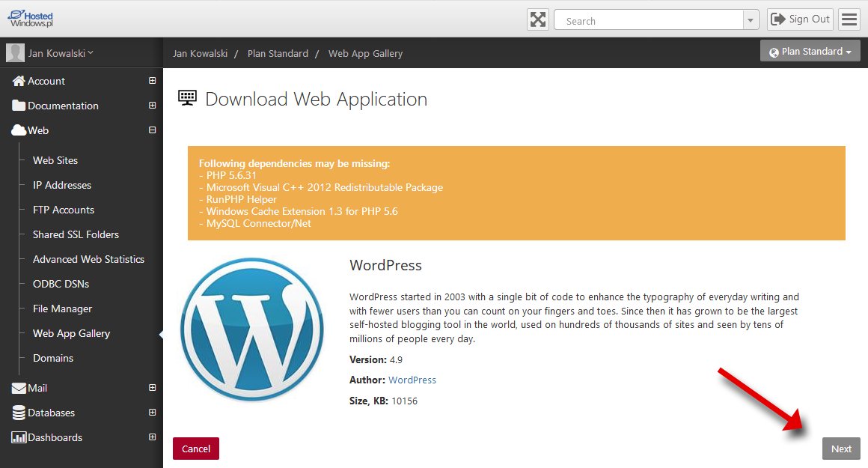Select Web App Gallery in sidebar

point(71,333)
